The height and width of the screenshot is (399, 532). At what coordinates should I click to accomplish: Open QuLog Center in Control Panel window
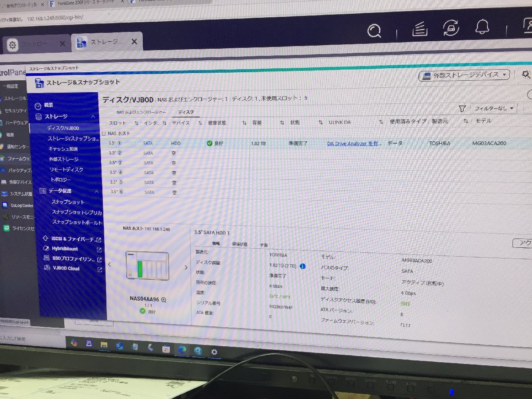(21, 205)
